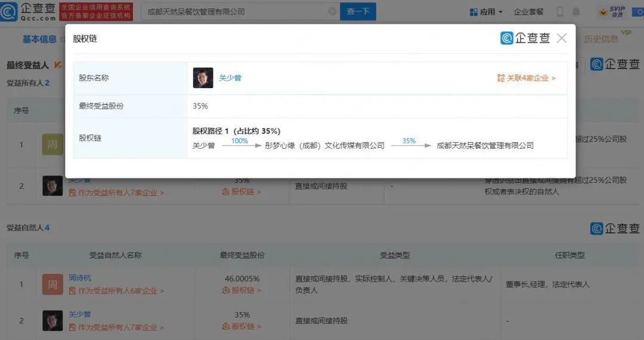644x340 pixels.
Task: Click 受益自然人名称 column header
Action: coord(116,255)
